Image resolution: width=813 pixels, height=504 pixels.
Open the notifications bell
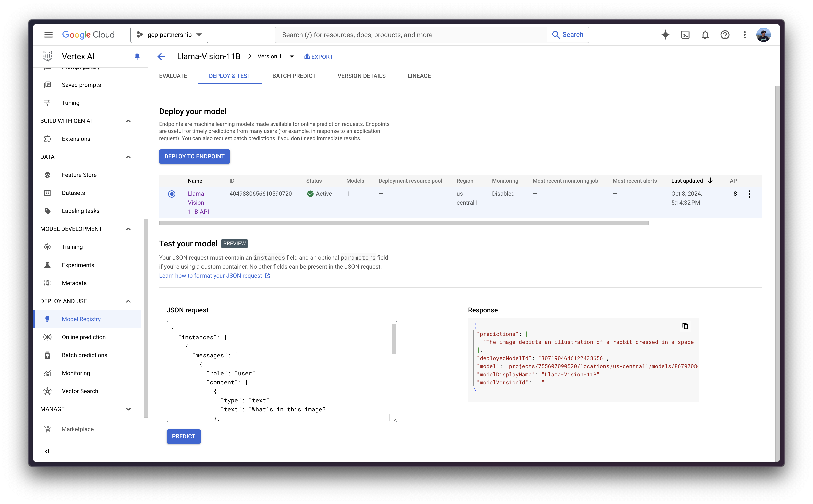click(705, 35)
